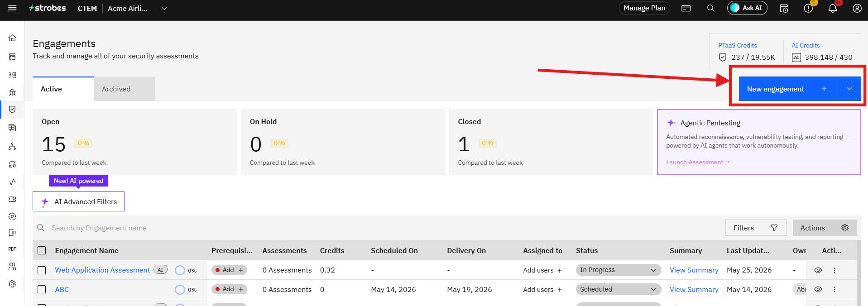
Task: Check the Web Application Assessment row checkbox
Action: pyautogui.click(x=42, y=270)
